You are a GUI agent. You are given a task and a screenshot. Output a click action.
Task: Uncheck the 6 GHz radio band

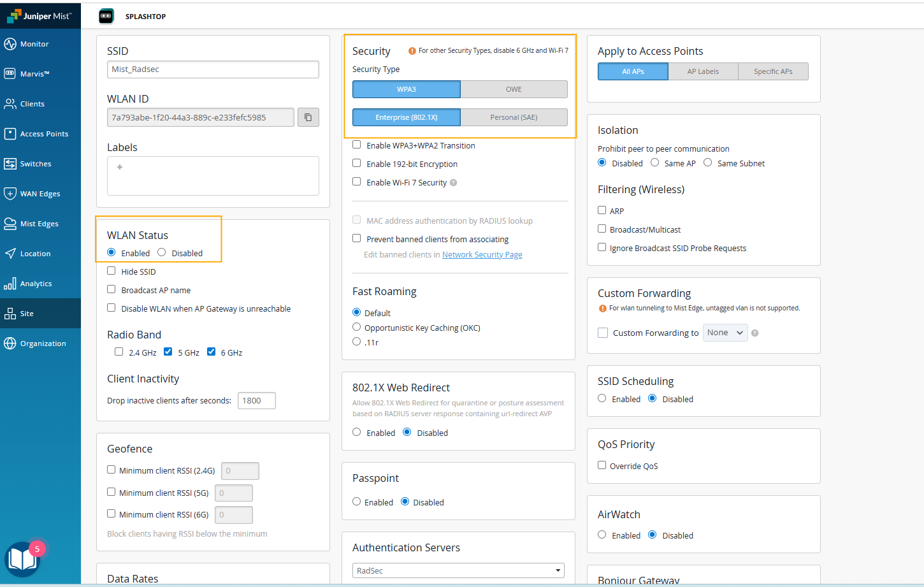point(212,352)
